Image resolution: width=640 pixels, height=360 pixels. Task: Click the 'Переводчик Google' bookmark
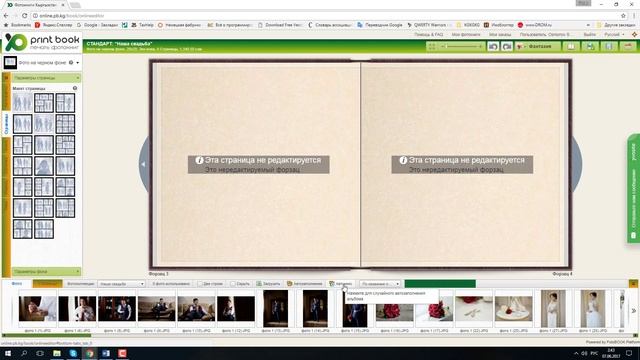[380, 25]
